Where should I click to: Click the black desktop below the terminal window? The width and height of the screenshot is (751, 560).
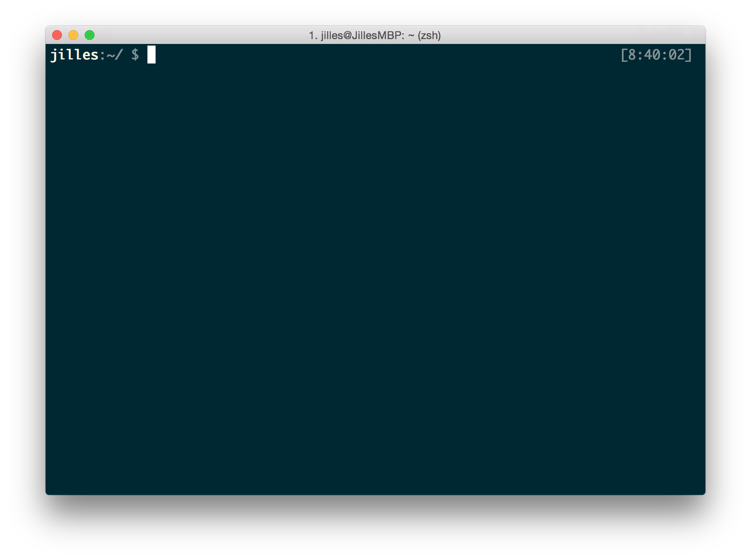pyautogui.click(x=375, y=529)
